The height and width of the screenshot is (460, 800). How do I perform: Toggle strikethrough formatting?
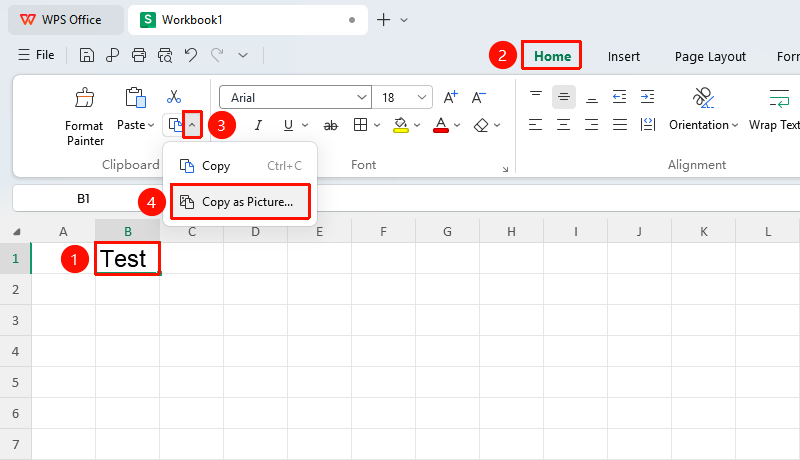pos(331,125)
